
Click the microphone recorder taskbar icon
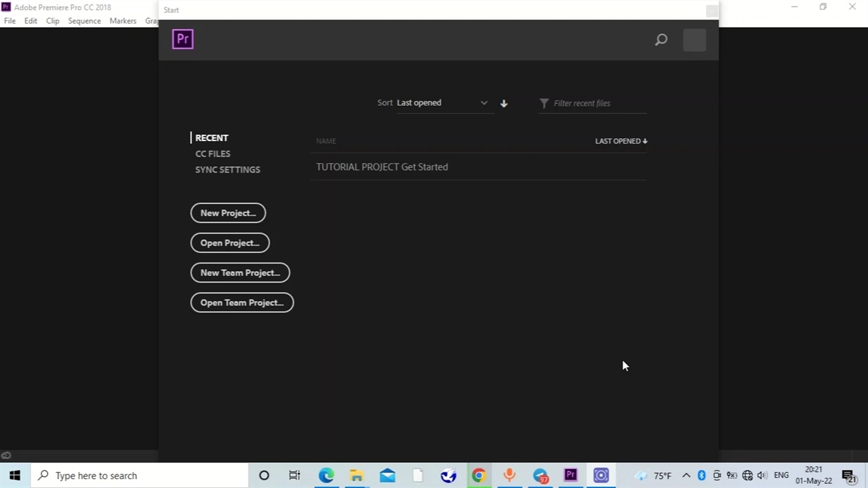(x=509, y=475)
